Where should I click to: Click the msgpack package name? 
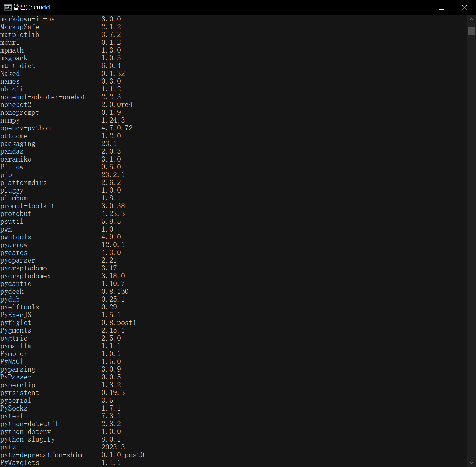tap(14, 58)
